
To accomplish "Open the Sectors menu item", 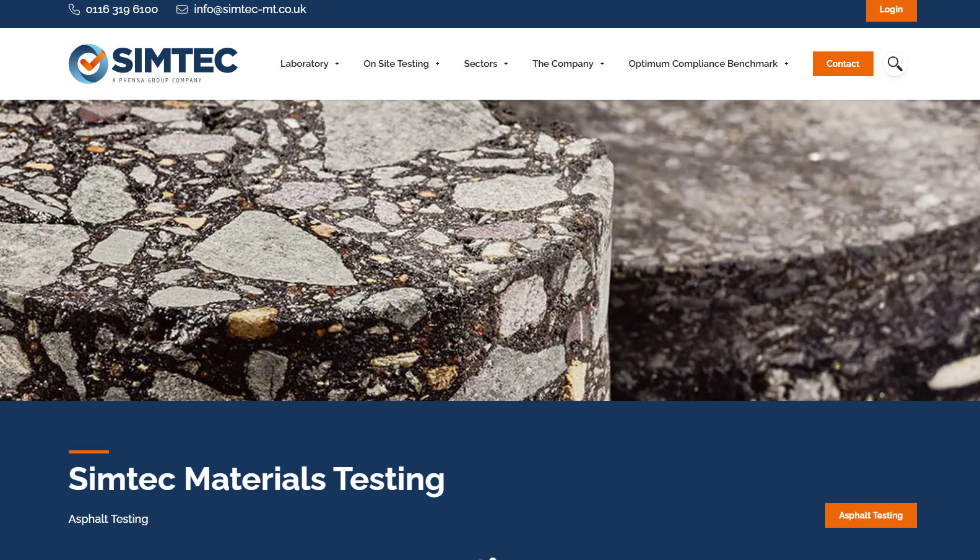I will click(x=480, y=64).
